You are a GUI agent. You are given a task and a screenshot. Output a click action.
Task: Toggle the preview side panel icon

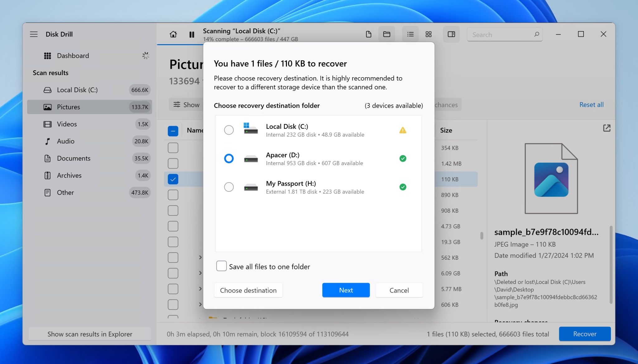(451, 34)
